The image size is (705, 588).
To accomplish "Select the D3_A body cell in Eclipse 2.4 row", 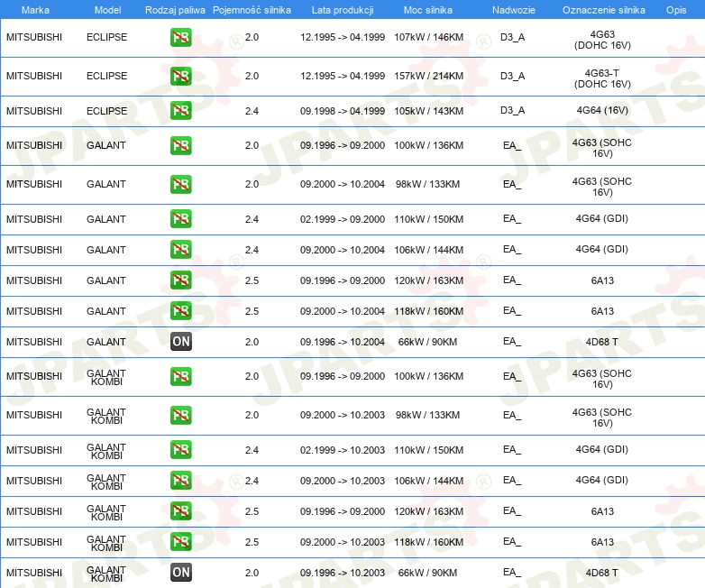I will pos(513,111).
